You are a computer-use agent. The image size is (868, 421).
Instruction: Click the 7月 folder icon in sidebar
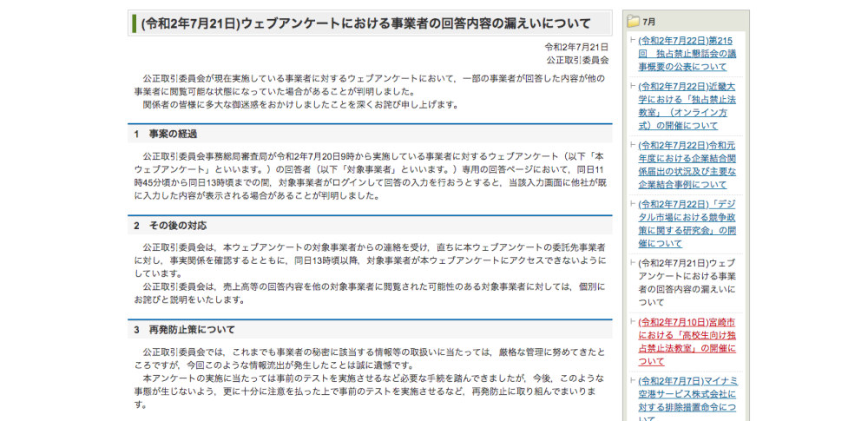pos(634,22)
